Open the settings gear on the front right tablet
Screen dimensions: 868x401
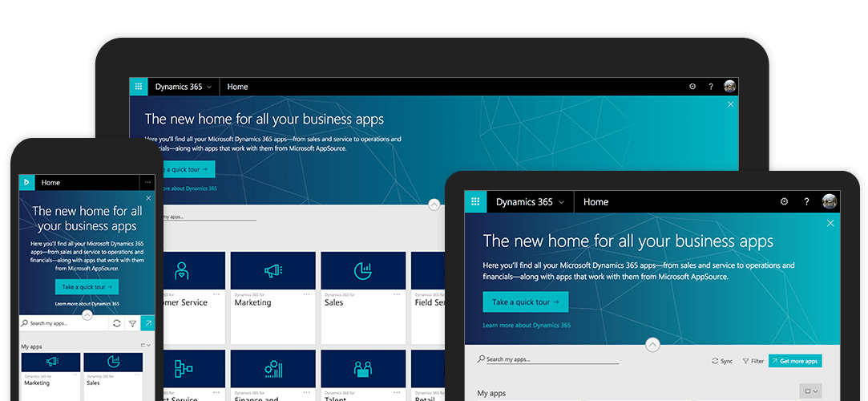pos(784,201)
